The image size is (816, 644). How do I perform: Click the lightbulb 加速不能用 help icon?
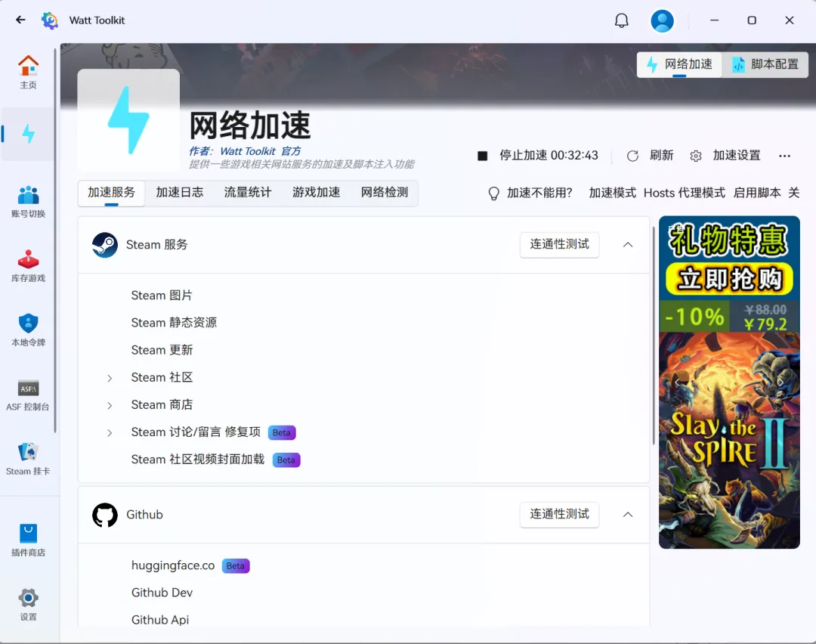pos(493,194)
